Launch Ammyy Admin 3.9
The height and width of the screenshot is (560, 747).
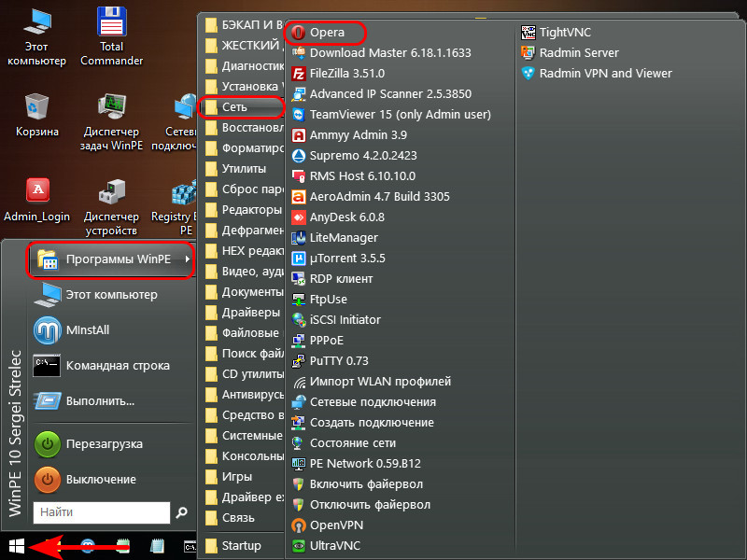(349, 134)
